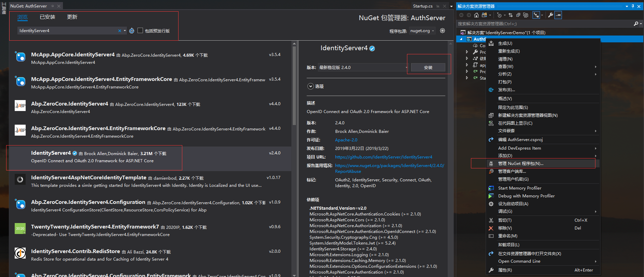Expand the Options (选项) section

point(311,86)
